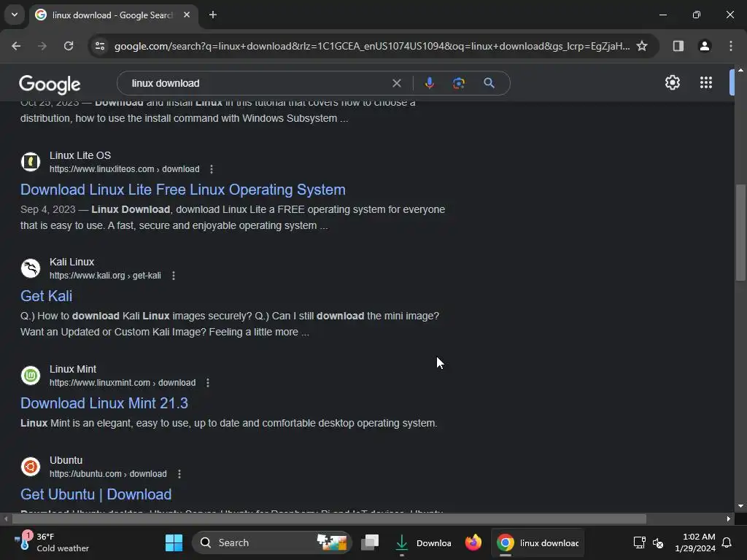Click the Google logo

[x=50, y=85]
